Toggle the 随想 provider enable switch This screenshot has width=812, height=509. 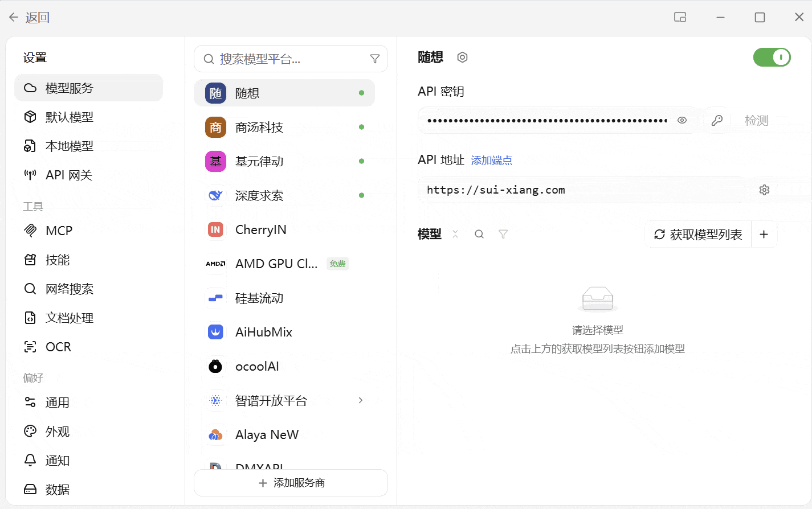tap(772, 57)
